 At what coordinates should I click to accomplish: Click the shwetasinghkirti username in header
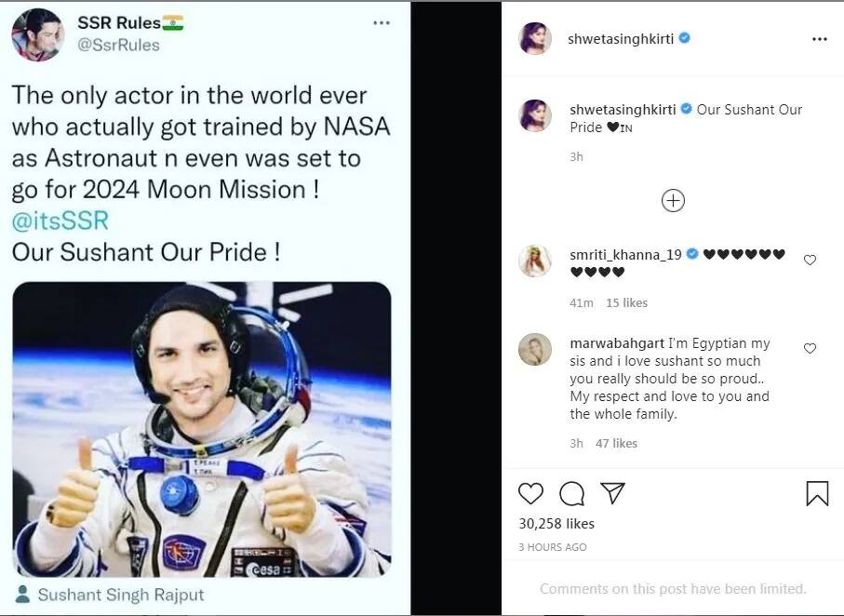(x=621, y=39)
